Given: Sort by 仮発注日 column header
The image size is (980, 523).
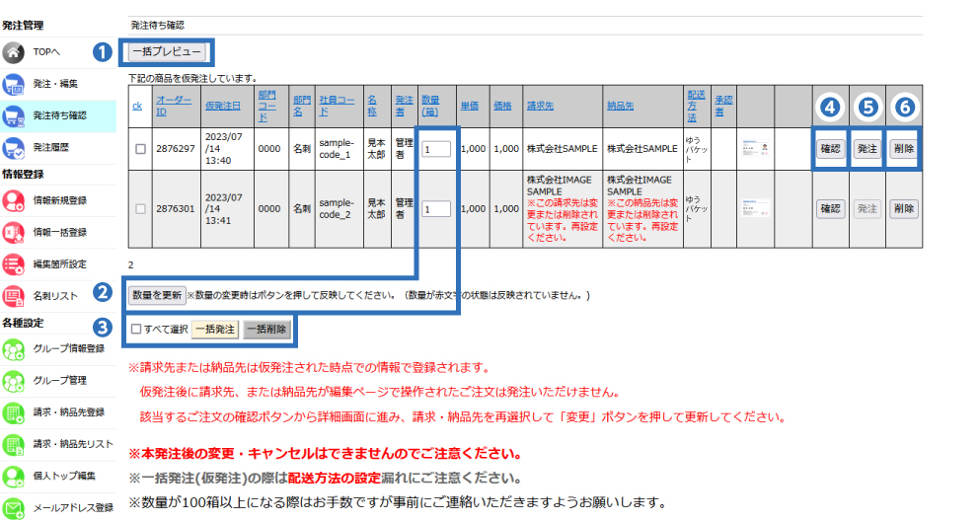Looking at the screenshot, I should [222, 105].
